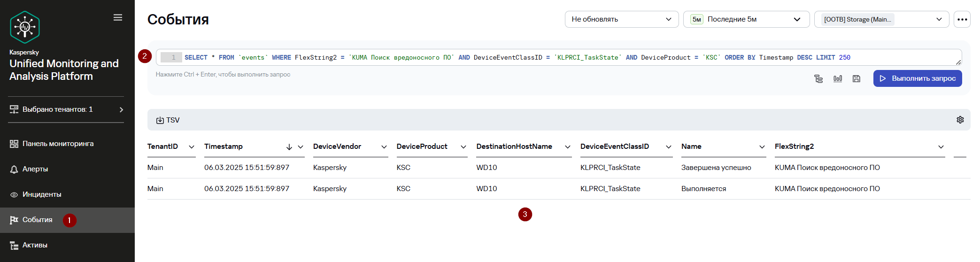980x262 pixels.
Task: Open 'Не обновлять' refresh interval dropdown
Action: (x=622, y=19)
